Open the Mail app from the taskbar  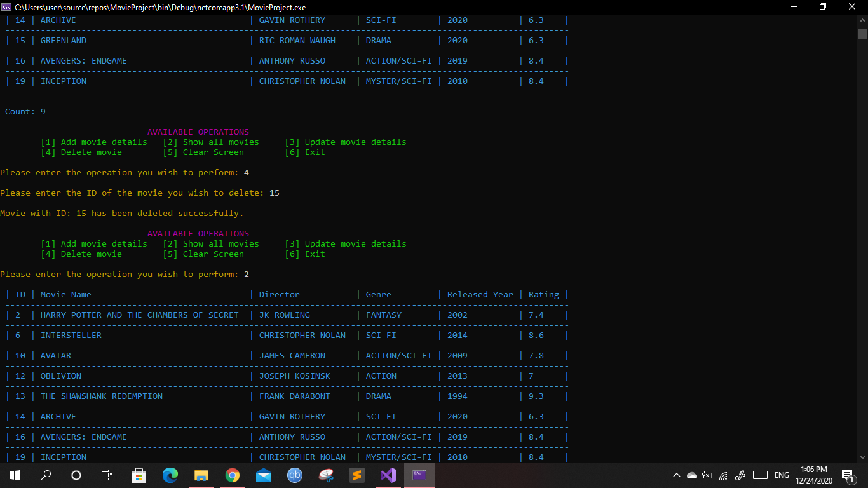pos(264,475)
